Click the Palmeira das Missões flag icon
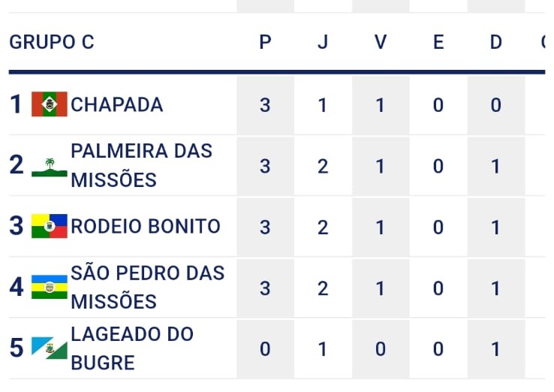This screenshot has width=554, height=392. coord(50,166)
